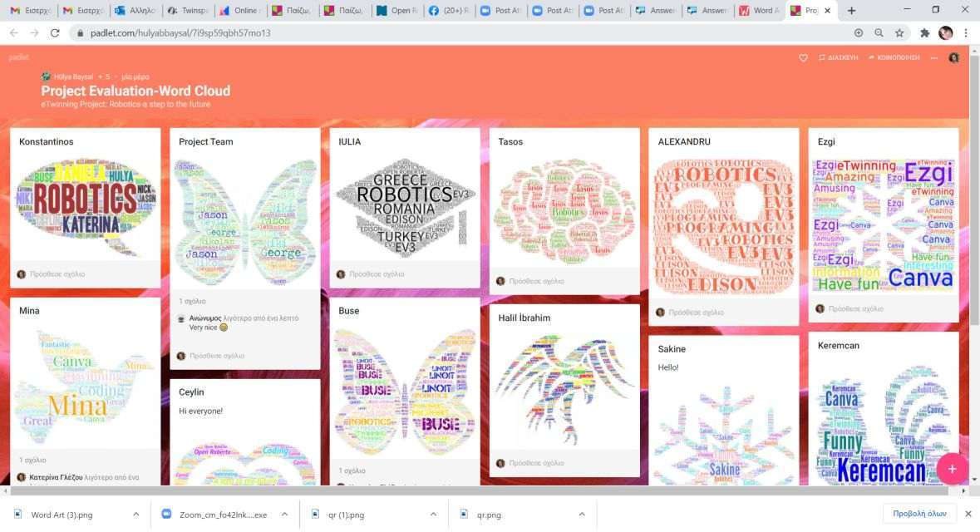Image resolution: width=980 pixels, height=532 pixels.
Task: Like the padlet with the heart icon
Action: [x=803, y=57]
